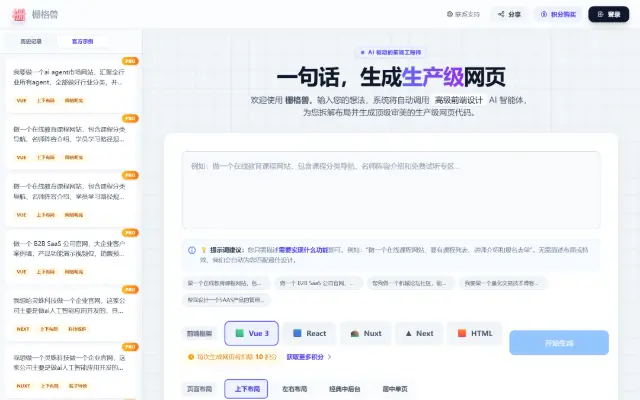Click chevron arrow after 获取更多积分

(329, 357)
